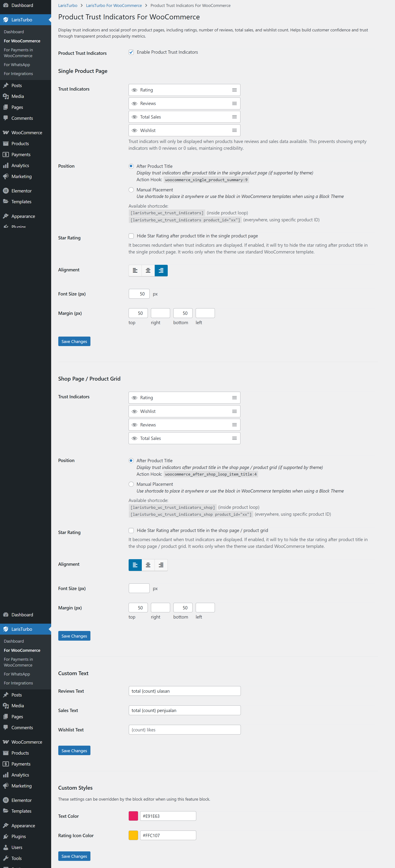Set left alignment for Single Product Page indicators

(x=135, y=271)
